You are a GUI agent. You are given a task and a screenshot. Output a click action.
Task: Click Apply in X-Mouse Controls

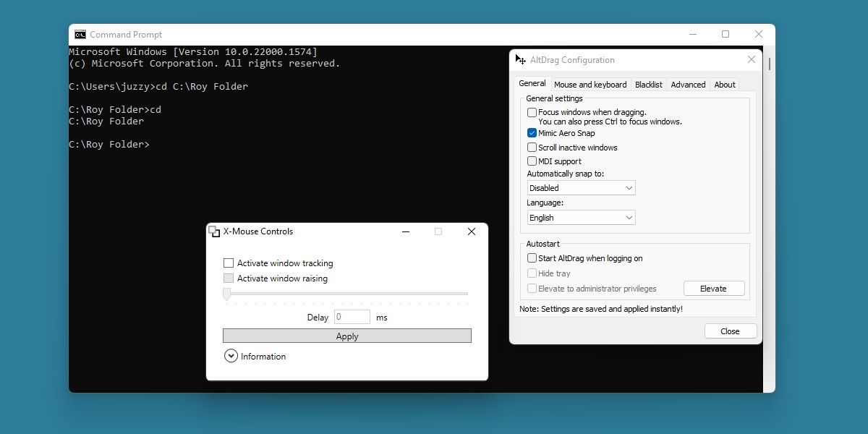(347, 336)
